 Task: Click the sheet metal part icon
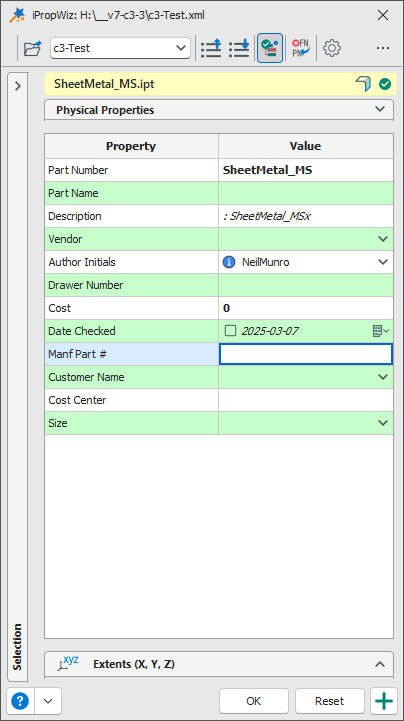pyautogui.click(x=363, y=84)
